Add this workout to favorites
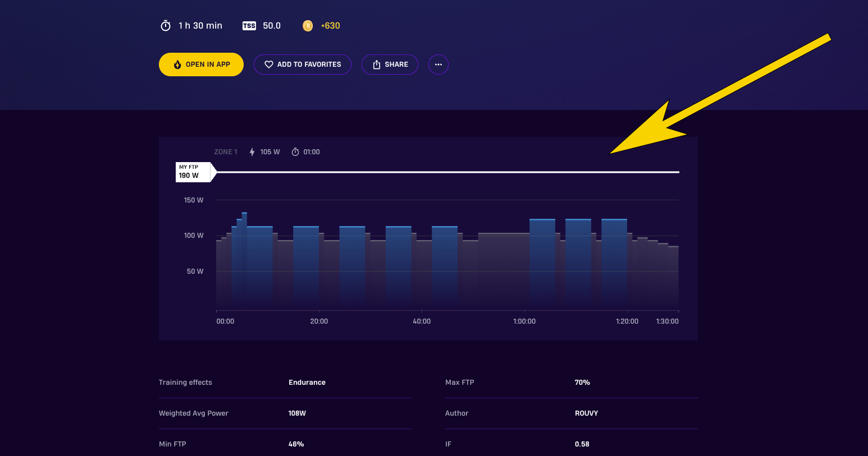 pos(303,65)
